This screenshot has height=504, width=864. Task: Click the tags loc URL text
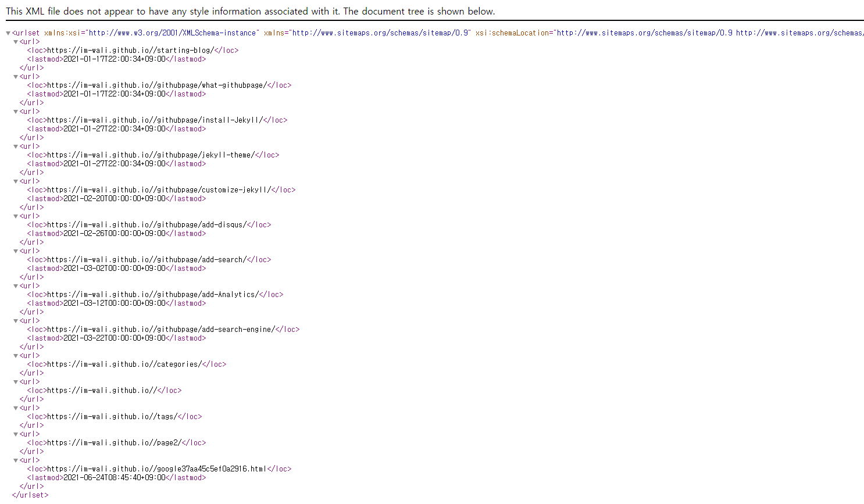tap(112, 417)
